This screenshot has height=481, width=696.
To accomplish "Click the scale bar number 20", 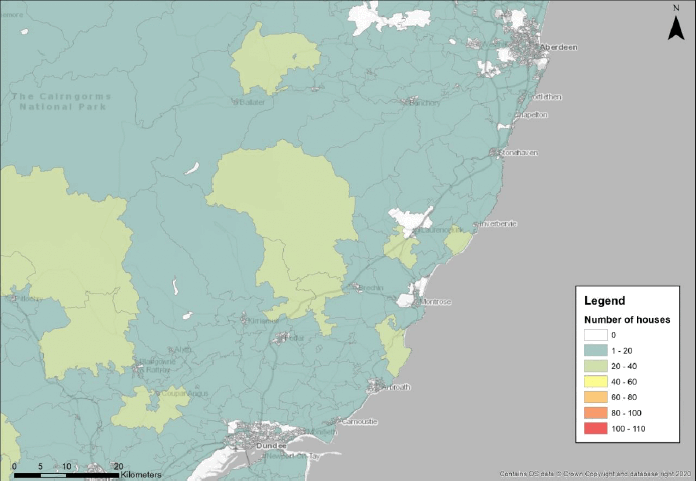I will click(x=118, y=466).
